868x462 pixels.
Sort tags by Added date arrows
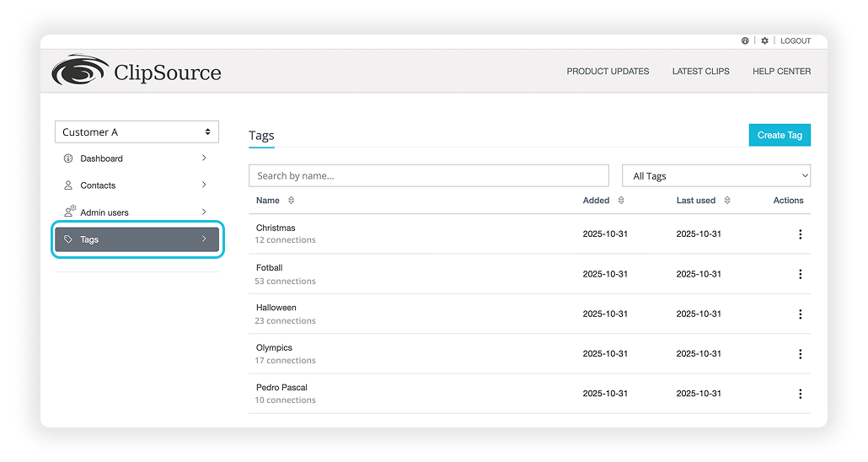click(621, 201)
